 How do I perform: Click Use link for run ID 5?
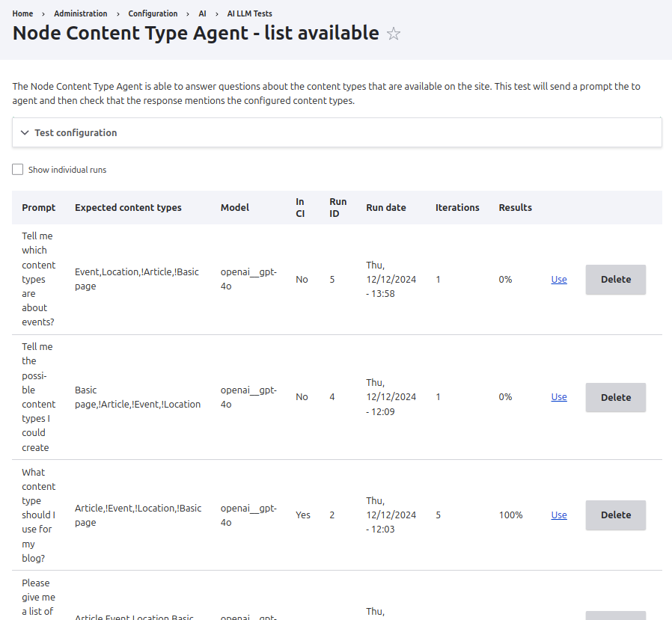point(559,280)
